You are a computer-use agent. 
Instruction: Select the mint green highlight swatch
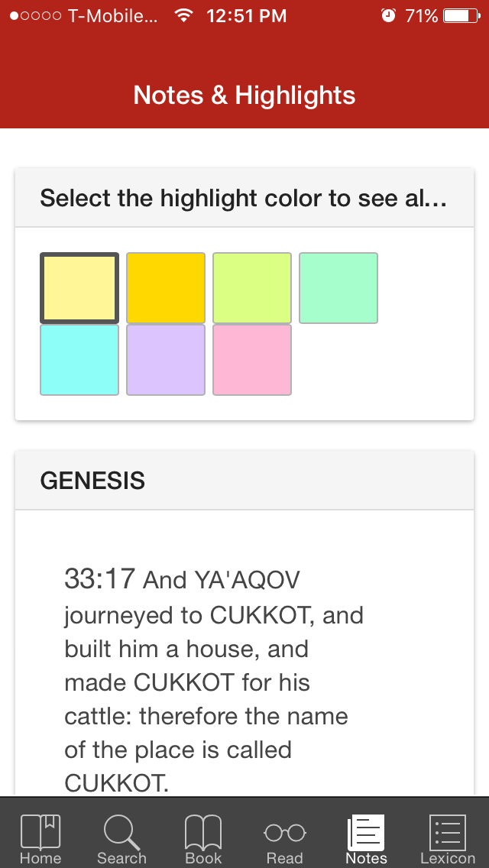(x=338, y=288)
